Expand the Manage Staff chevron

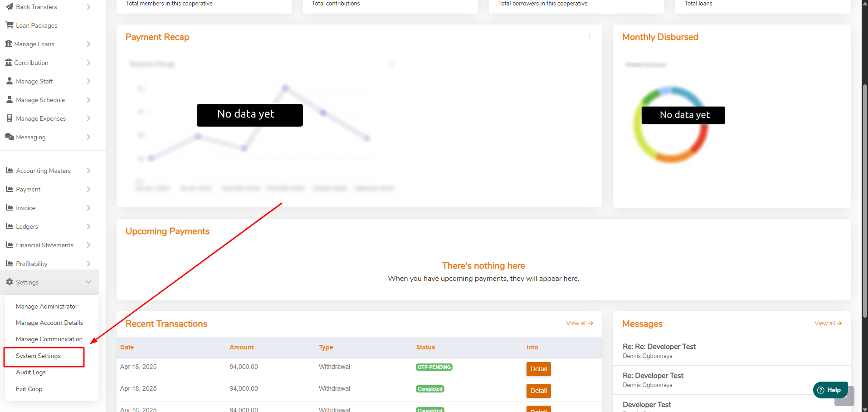(x=88, y=81)
